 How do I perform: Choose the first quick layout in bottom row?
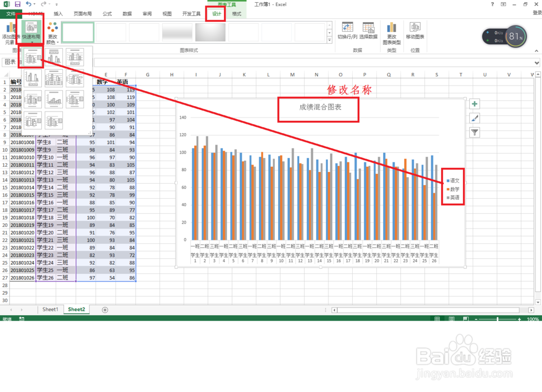pos(33,120)
